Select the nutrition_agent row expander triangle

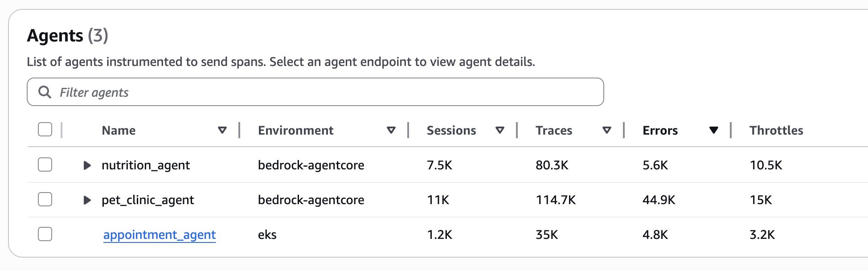[x=86, y=165]
